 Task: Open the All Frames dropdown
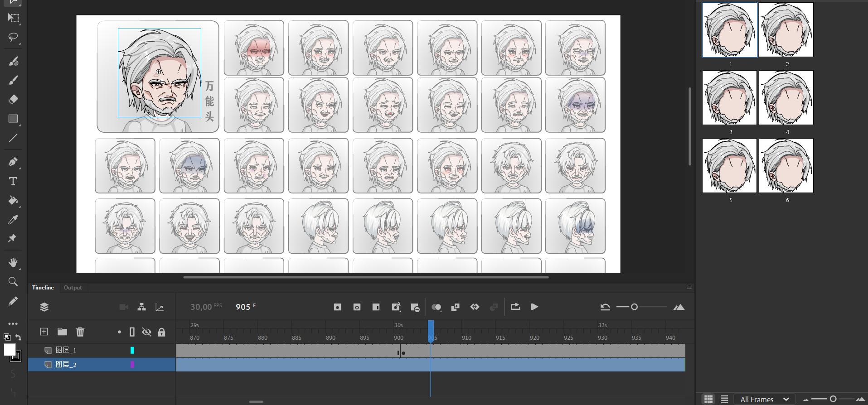(x=765, y=399)
